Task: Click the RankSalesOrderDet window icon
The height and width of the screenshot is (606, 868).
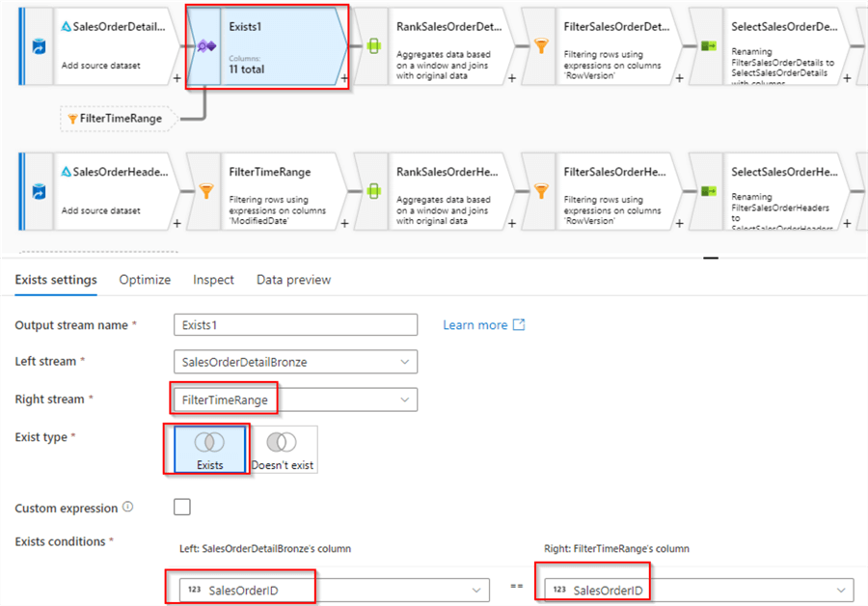Action: (373, 46)
